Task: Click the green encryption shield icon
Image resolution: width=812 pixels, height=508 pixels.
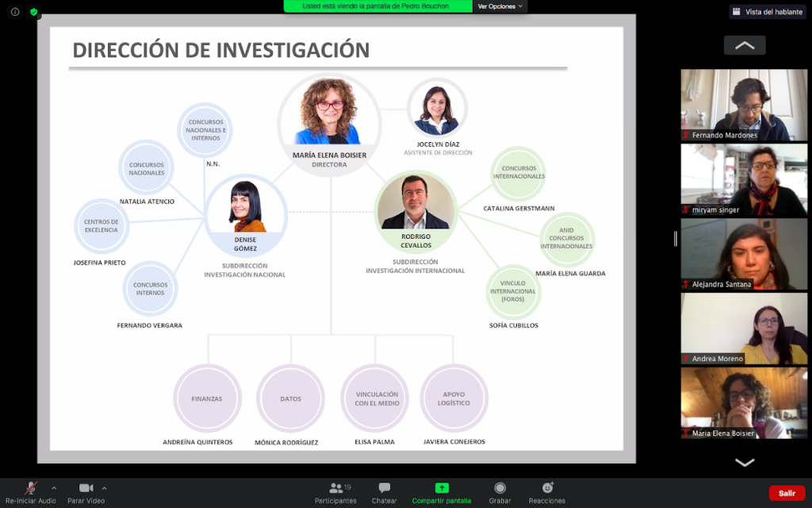Action: click(x=34, y=12)
